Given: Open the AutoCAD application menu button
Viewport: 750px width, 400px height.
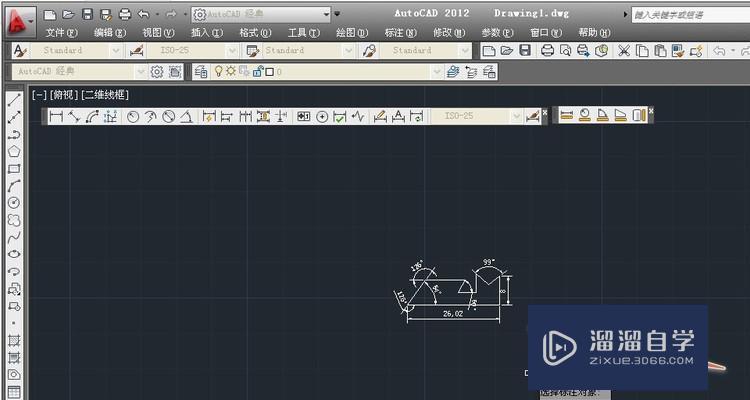Looking at the screenshot, I should (19, 21).
